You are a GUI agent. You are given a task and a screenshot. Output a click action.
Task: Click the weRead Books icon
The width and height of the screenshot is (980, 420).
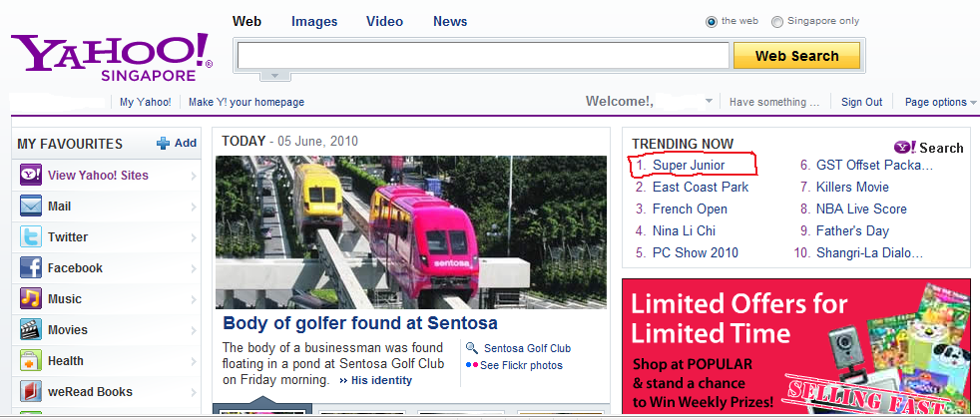coord(31,392)
